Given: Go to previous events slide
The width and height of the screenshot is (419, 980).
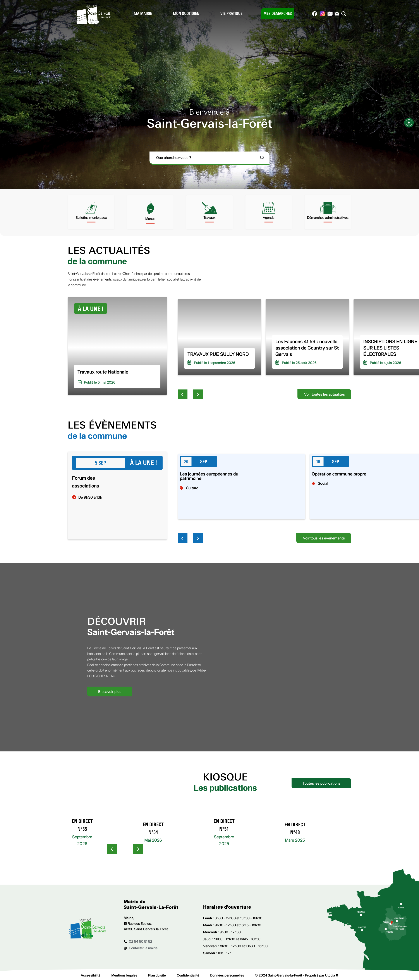Looking at the screenshot, I should point(182,538).
